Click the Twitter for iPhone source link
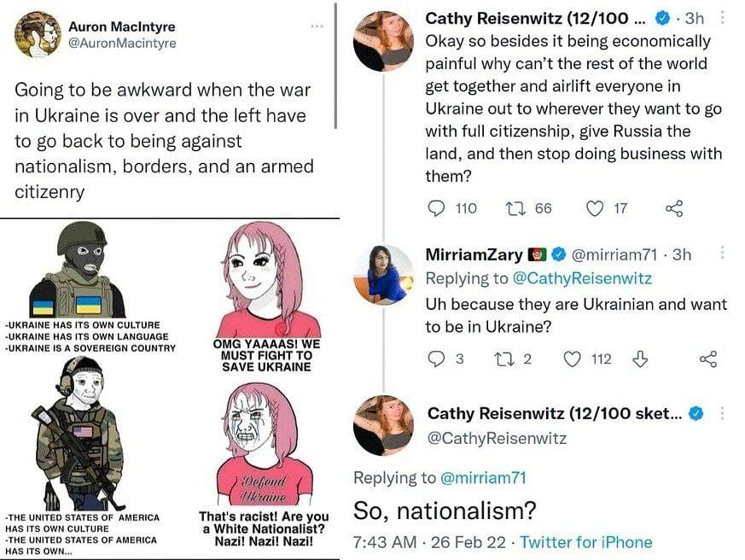This screenshot has width=745, height=560. pyautogui.click(x=586, y=542)
